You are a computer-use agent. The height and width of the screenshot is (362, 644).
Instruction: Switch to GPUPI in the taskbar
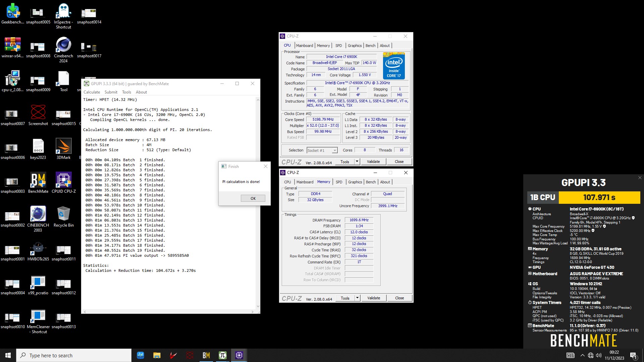tap(223, 355)
